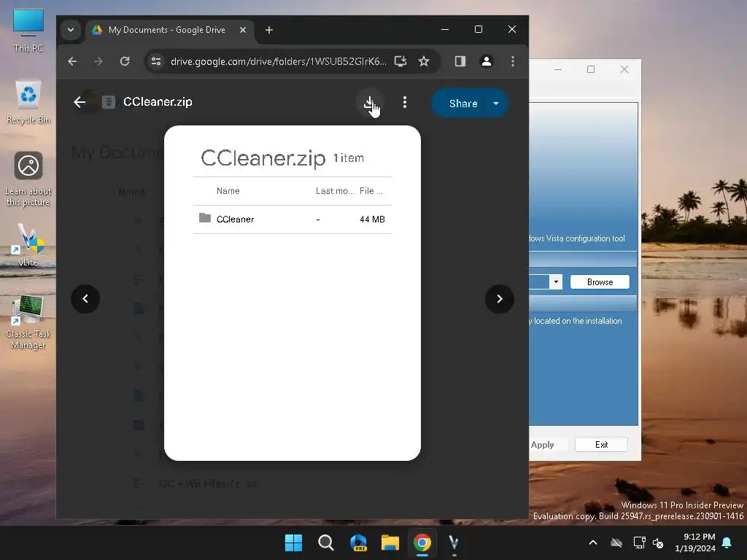Open the Recycle Bin desktop icon

pos(28,102)
